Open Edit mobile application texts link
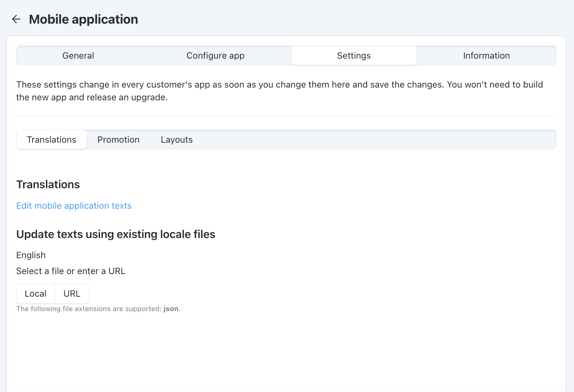Image resolution: width=574 pixels, height=392 pixels. click(74, 206)
